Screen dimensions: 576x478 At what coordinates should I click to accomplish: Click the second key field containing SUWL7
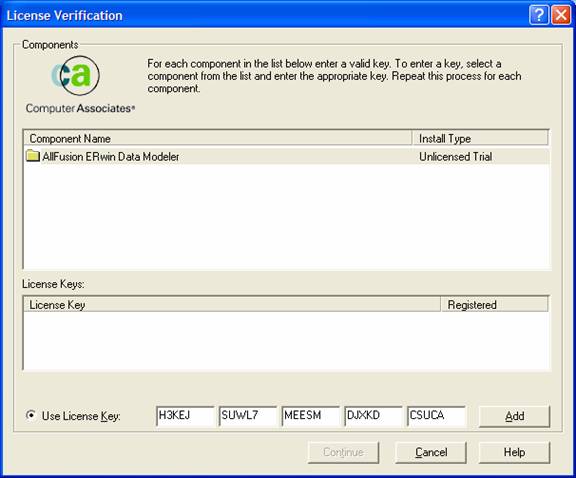(248, 416)
